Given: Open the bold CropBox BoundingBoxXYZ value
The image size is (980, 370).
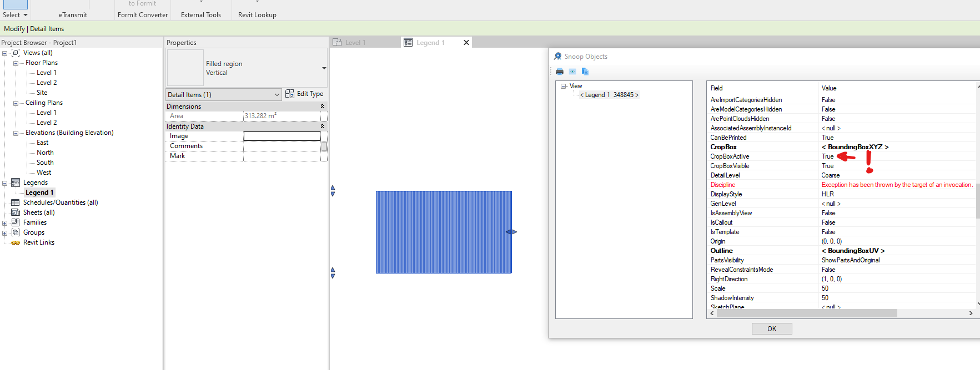Looking at the screenshot, I should click(x=855, y=147).
